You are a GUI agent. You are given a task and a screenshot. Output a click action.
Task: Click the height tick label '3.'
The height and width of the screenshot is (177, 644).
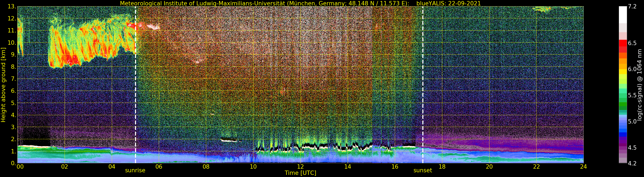tap(14, 127)
